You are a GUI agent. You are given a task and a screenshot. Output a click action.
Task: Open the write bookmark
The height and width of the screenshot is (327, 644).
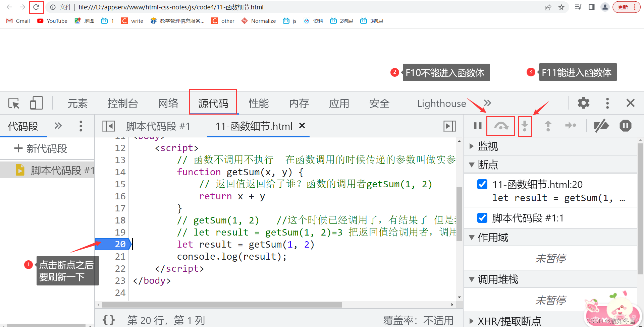tap(132, 21)
